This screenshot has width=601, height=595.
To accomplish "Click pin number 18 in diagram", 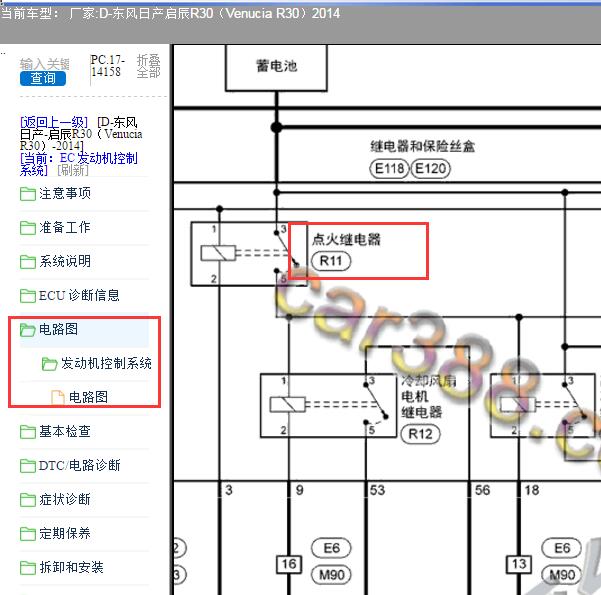I will [x=532, y=490].
